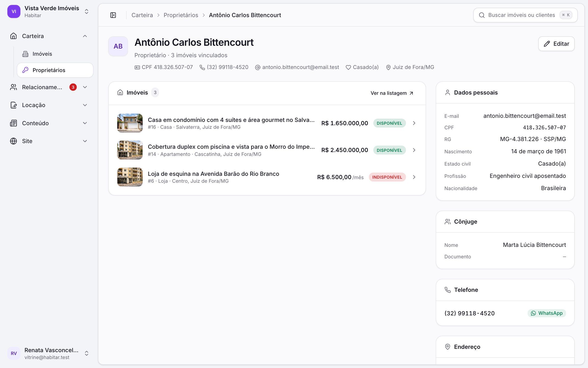
Task: Click chevron on Casa em condomínio row
Action: [414, 123]
